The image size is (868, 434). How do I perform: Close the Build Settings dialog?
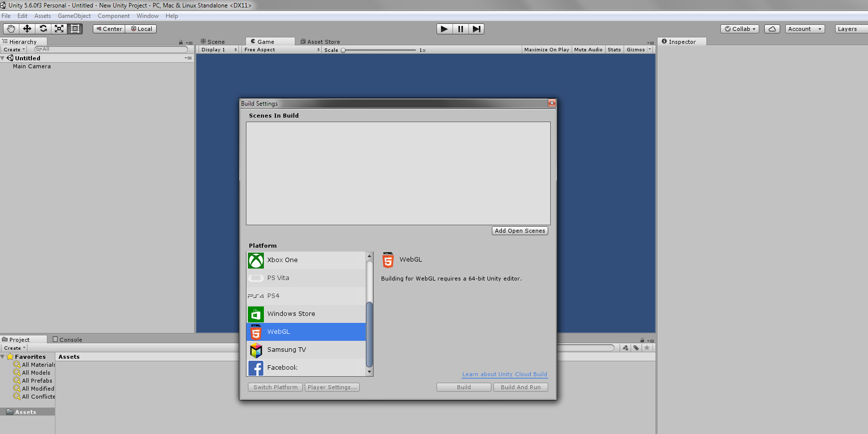[552, 103]
